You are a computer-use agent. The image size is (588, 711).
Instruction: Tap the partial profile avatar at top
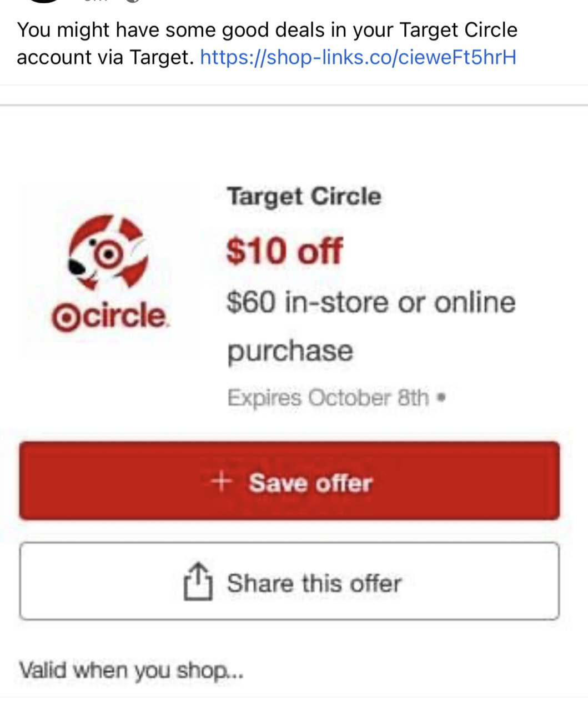tap(43, 2)
